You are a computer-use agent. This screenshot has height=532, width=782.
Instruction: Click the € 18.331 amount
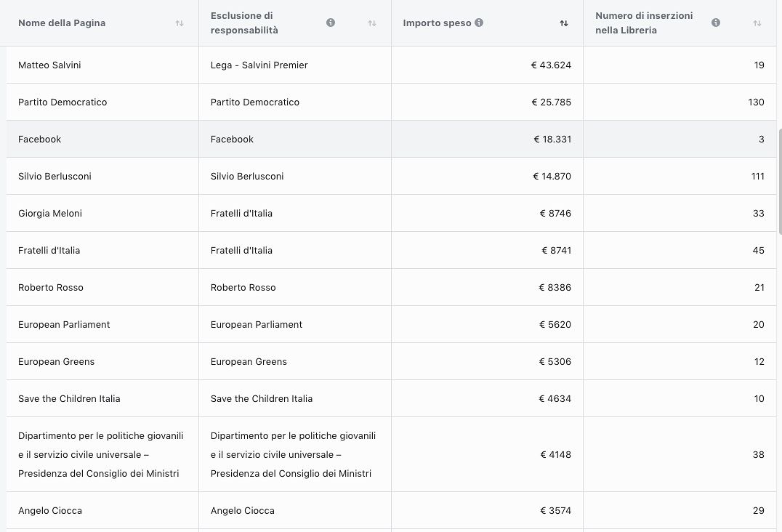point(552,139)
